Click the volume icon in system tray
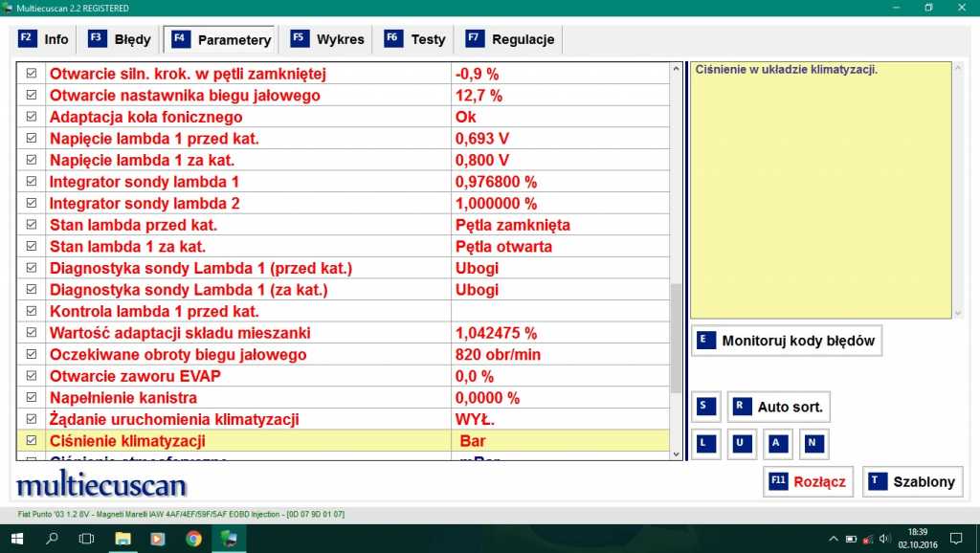 point(881,539)
